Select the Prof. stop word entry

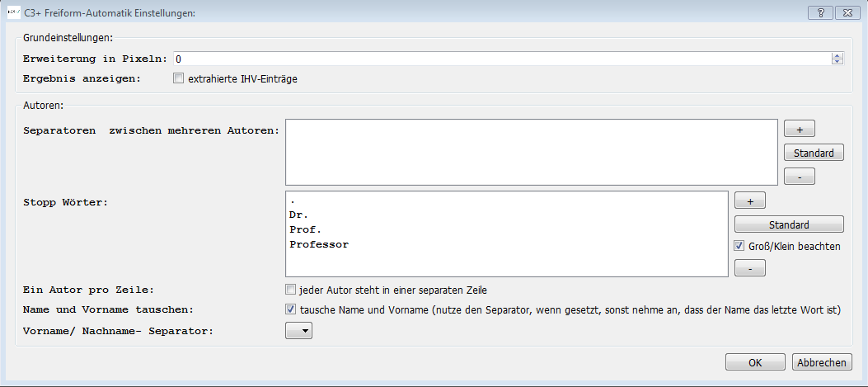[305, 229]
